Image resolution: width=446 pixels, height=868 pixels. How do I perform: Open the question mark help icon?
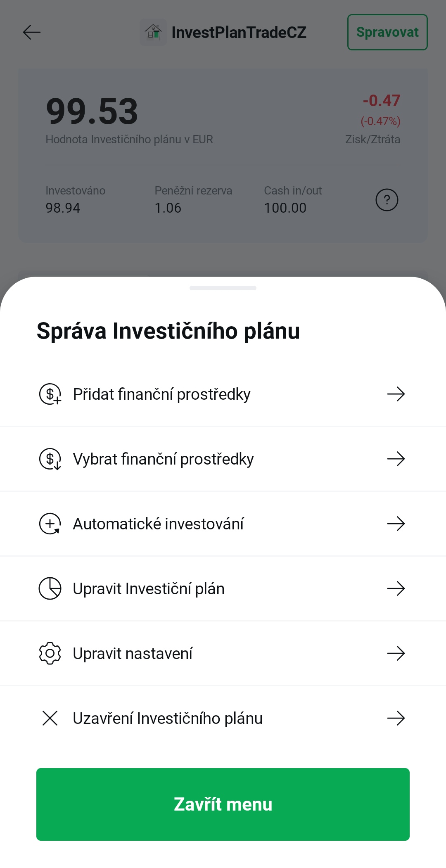coord(387,200)
